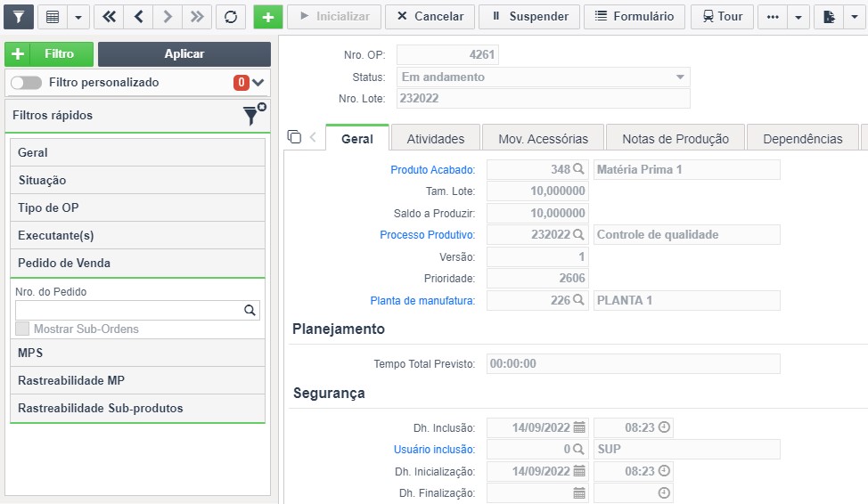
Task: Expand the Tipo de OP filter
Action: [x=137, y=207]
